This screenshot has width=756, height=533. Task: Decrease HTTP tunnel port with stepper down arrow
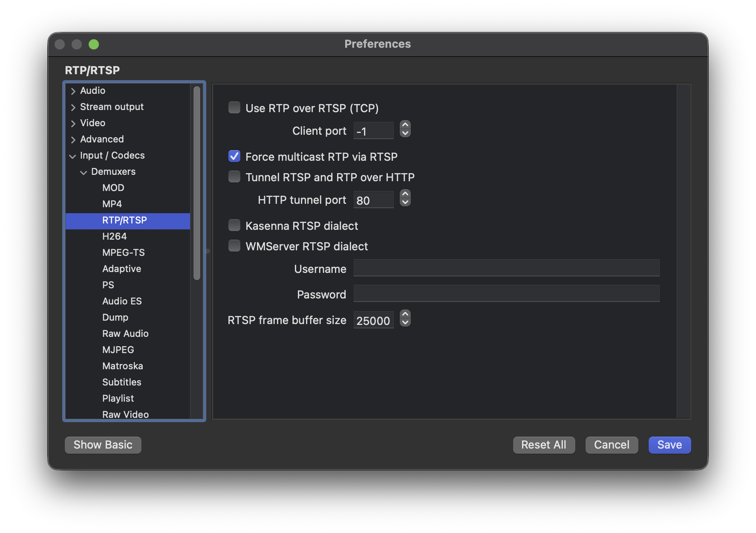[x=405, y=203]
